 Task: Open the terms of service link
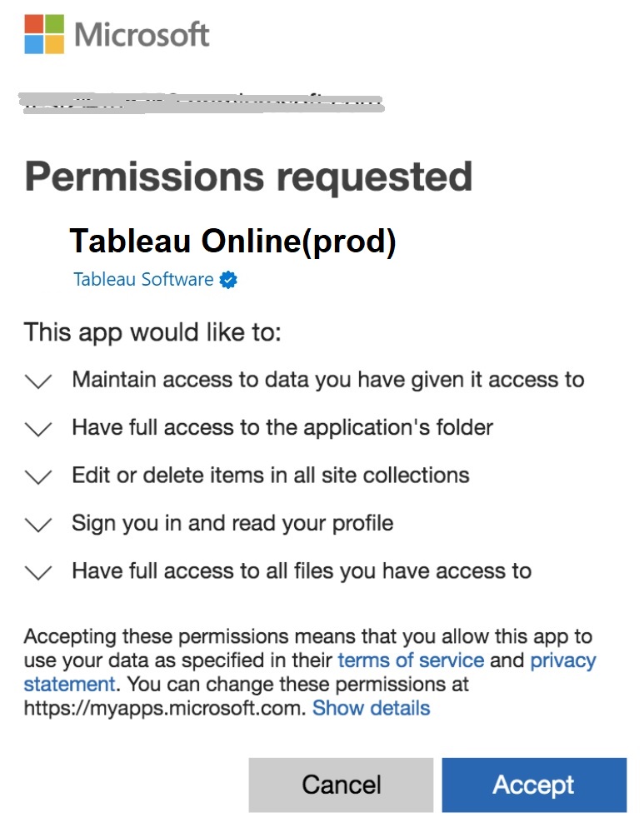pyautogui.click(x=410, y=660)
